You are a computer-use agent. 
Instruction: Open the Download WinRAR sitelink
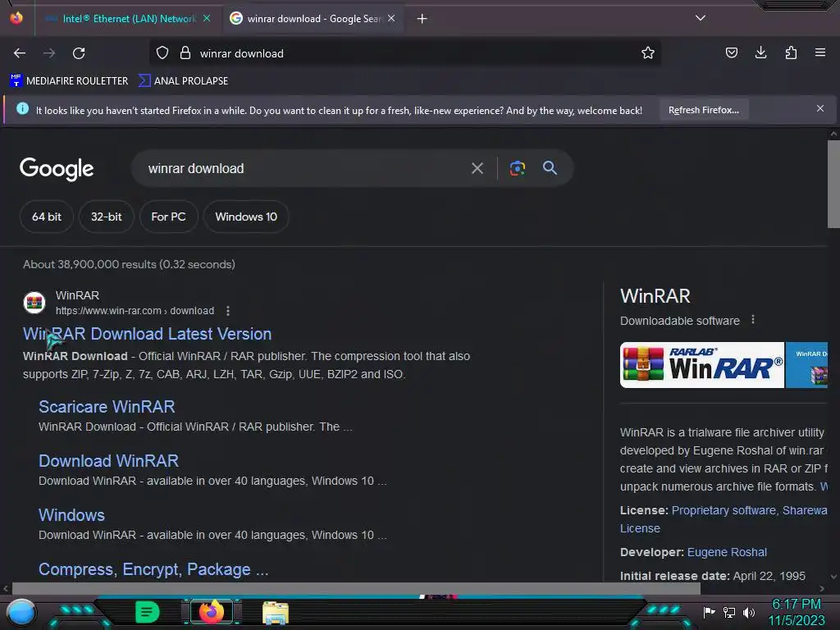click(x=109, y=461)
